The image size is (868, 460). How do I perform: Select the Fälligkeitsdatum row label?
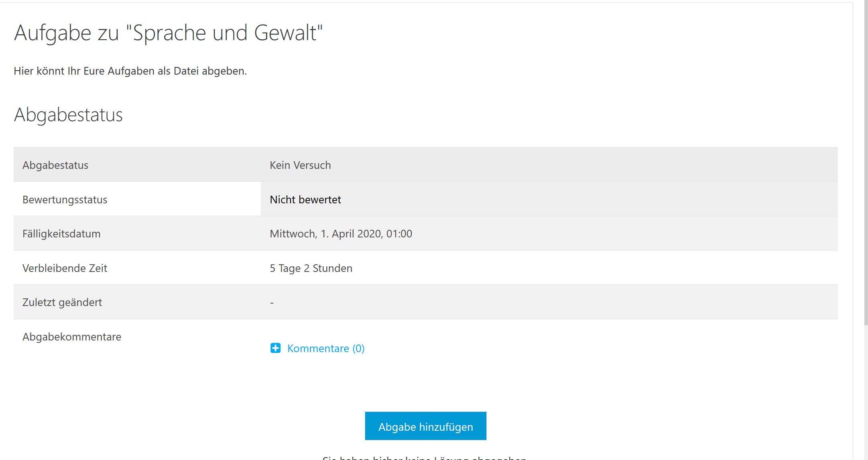click(61, 234)
